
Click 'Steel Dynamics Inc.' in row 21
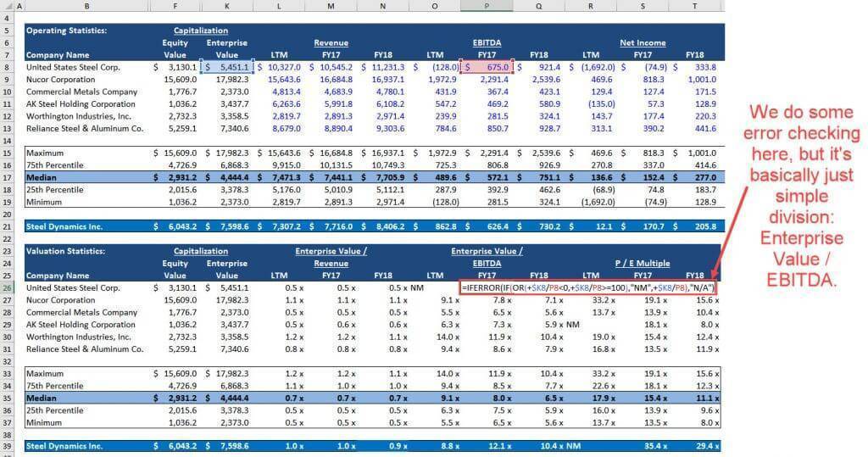point(64,226)
